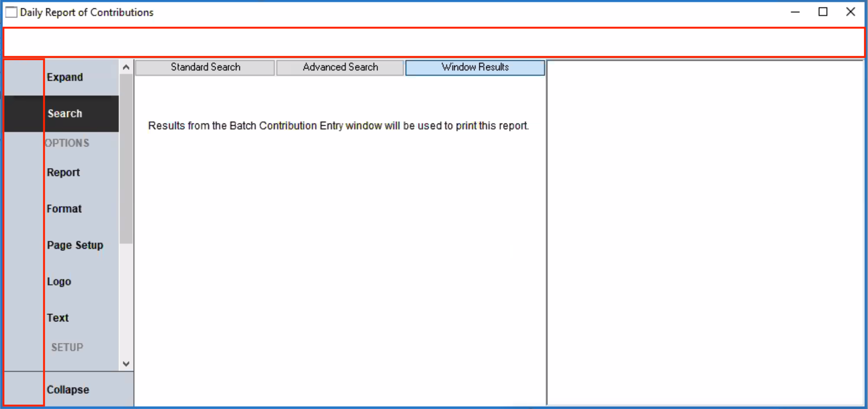Switch to the Advanced Search tab

(x=340, y=68)
